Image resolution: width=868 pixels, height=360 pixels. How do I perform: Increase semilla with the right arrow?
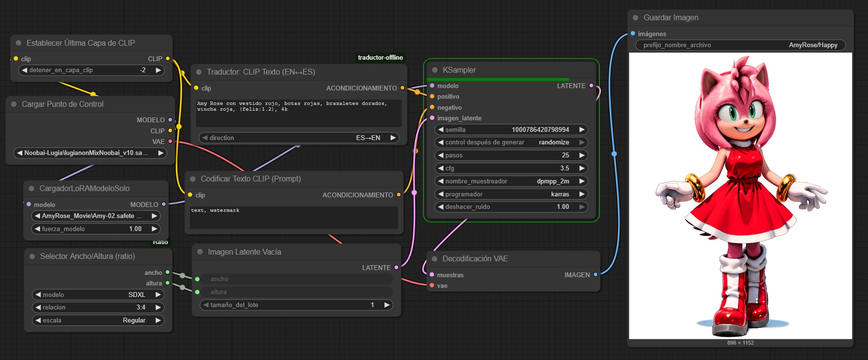point(582,129)
